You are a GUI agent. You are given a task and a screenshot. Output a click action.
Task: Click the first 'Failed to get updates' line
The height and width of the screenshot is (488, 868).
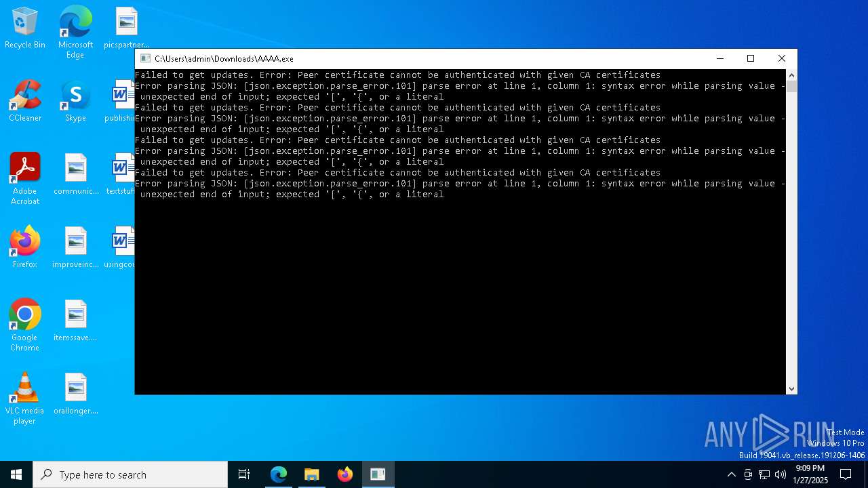pos(397,75)
